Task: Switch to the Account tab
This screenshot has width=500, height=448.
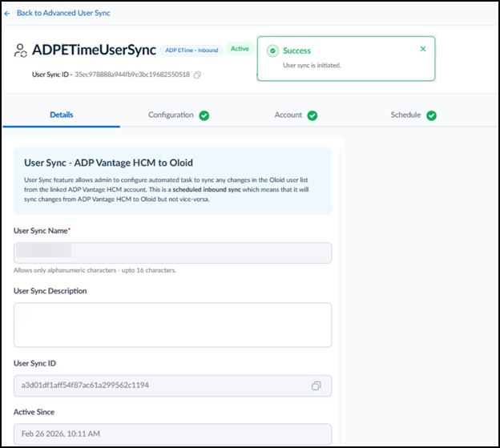Action: click(288, 115)
